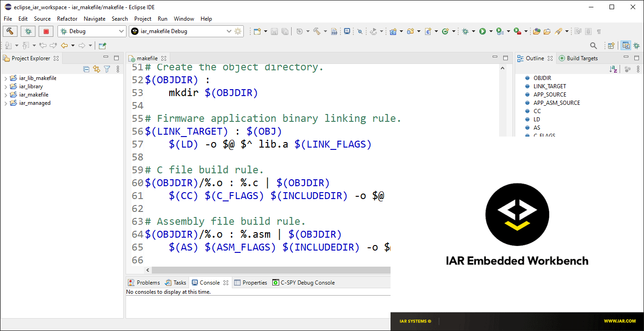
Task: Open the Back history dropdown arrow
Action: tap(73, 46)
